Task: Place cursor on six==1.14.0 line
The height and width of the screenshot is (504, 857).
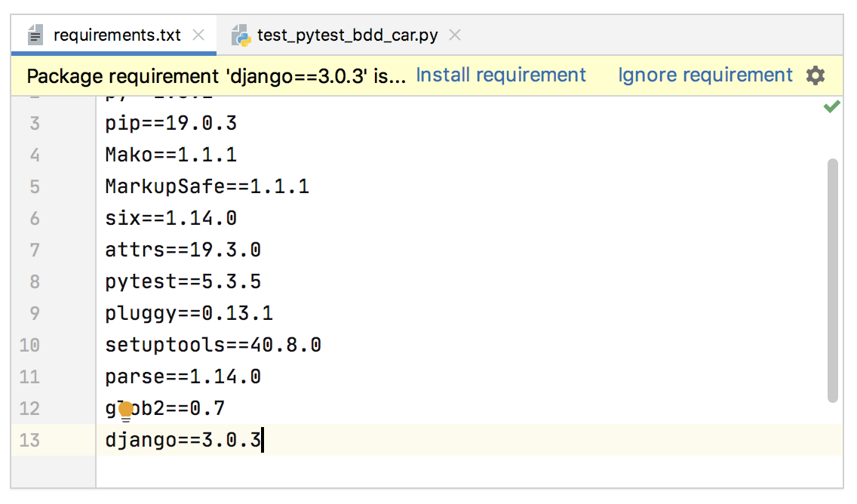Action: point(171,219)
